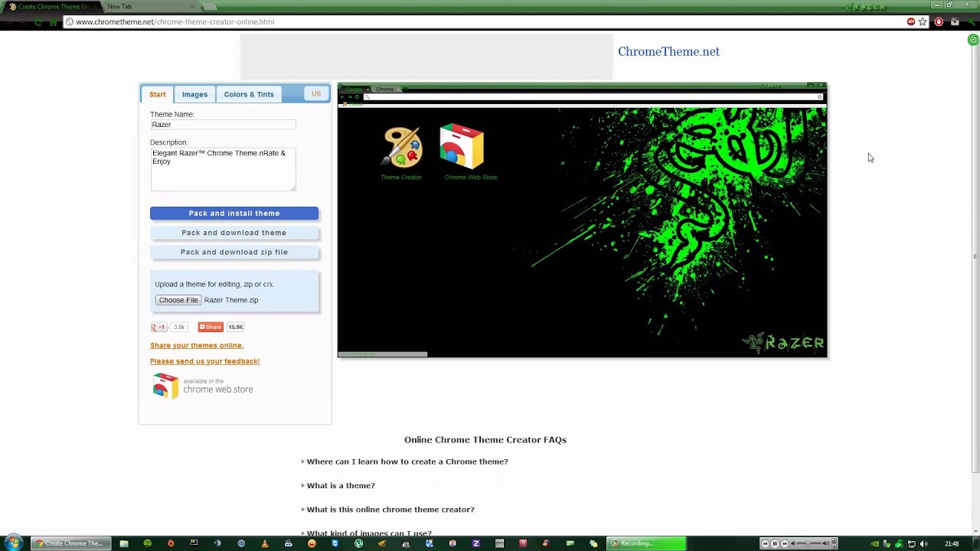Open Spotify from the taskbar
The image size is (980, 551).
147,543
